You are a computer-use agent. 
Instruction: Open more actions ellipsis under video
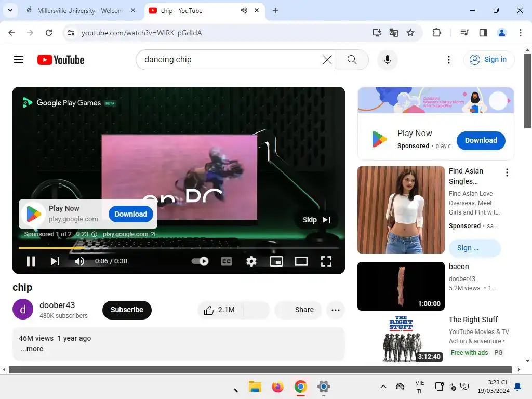[x=336, y=310]
